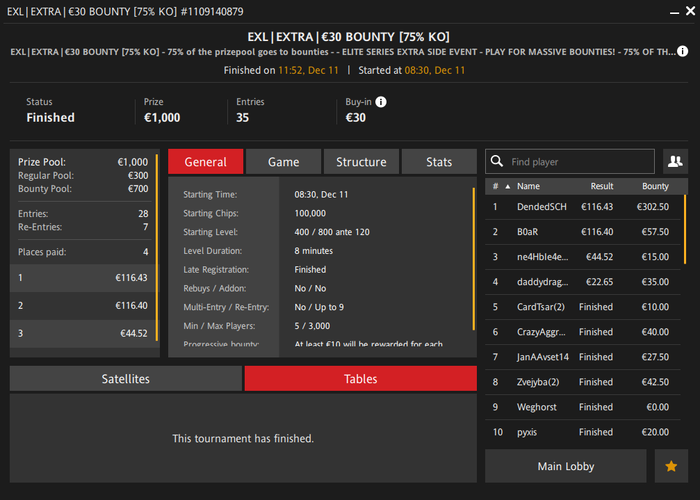Minimize the tournament lobby window
Screen dimensions: 700x500
pos(674,13)
